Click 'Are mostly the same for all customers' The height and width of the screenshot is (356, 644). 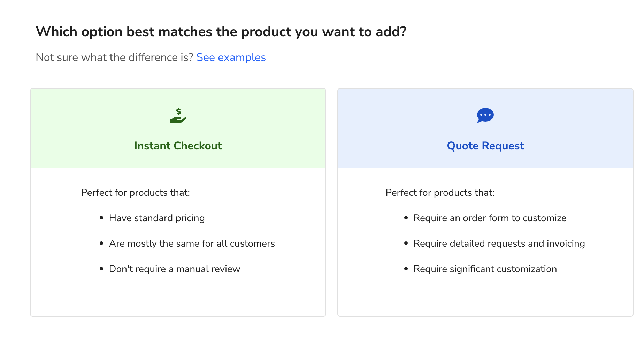coord(192,243)
